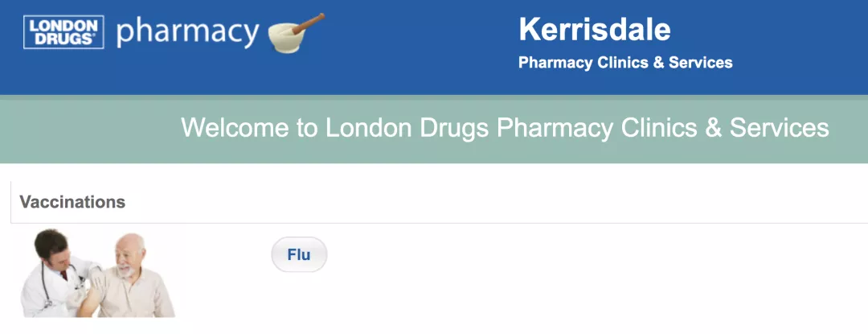Click the London Drugs logo

pyautogui.click(x=65, y=32)
